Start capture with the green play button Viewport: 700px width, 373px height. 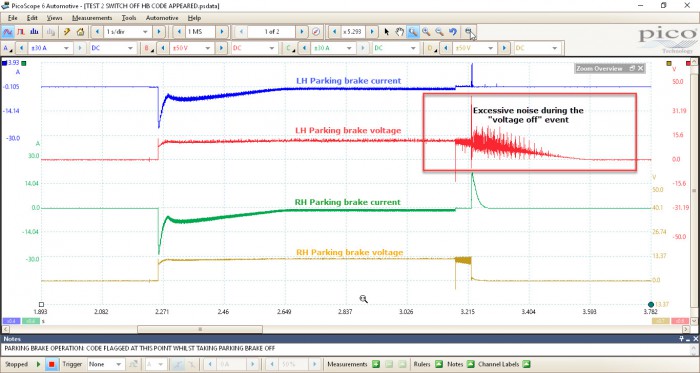pyautogui.click(x=38, y=364)
